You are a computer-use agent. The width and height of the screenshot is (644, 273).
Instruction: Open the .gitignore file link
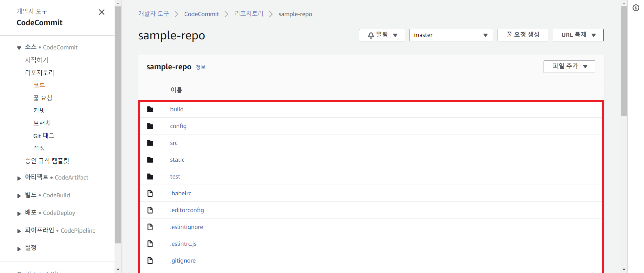[183, 261]
